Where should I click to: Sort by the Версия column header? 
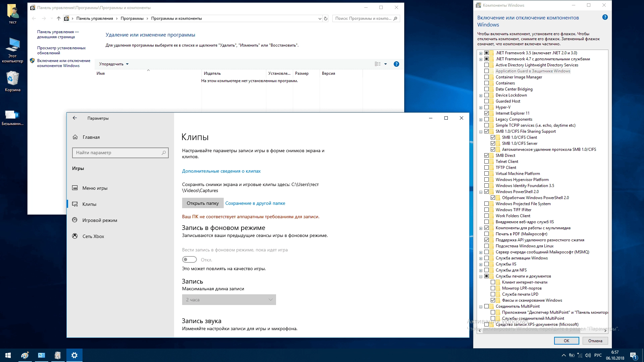coord(341,73)
